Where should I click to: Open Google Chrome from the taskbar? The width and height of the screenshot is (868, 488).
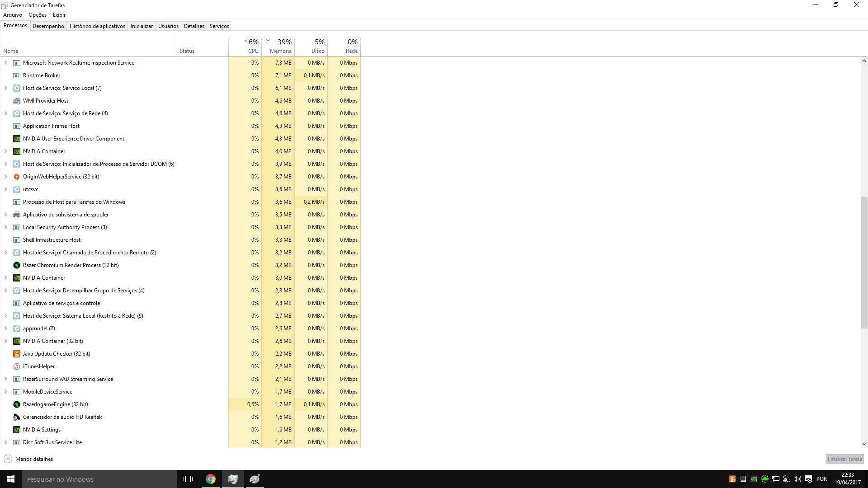pos(211,479)
